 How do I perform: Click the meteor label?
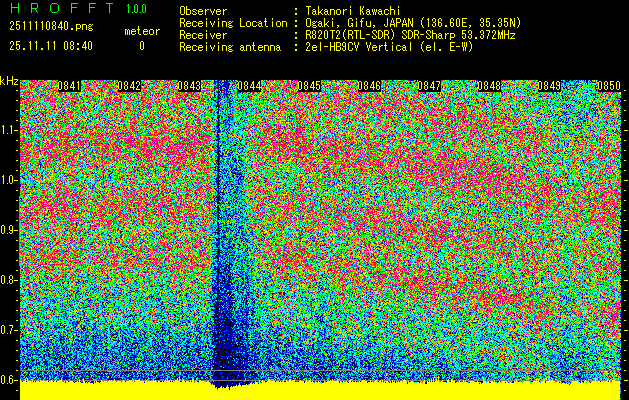pyautogui.click(x=142, y=31)
